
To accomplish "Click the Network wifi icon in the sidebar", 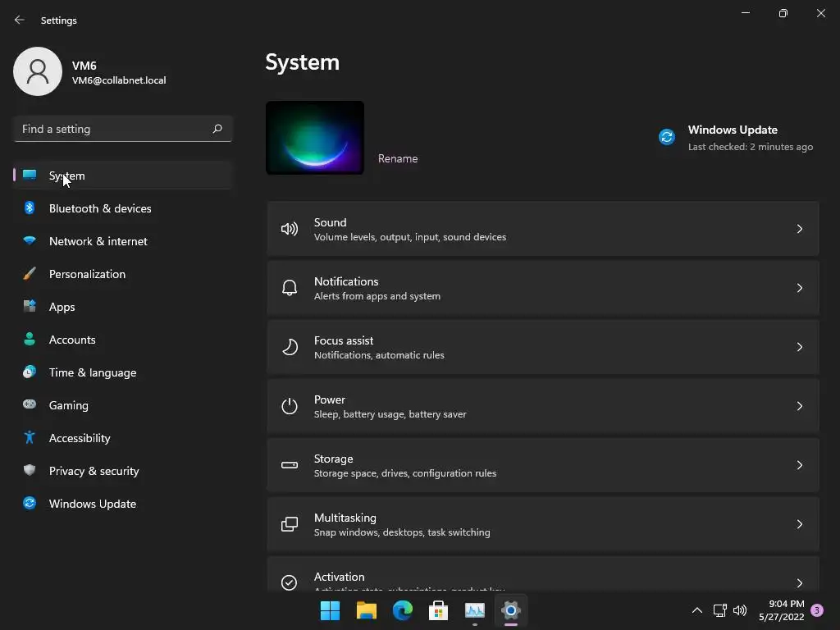I will click(30, 240).
